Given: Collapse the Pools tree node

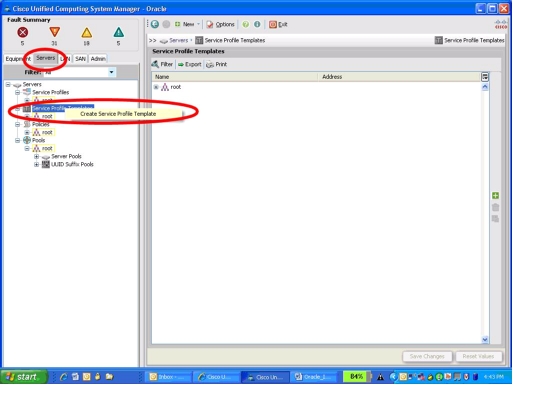Looking at the screenshot, I should (17, 141).
